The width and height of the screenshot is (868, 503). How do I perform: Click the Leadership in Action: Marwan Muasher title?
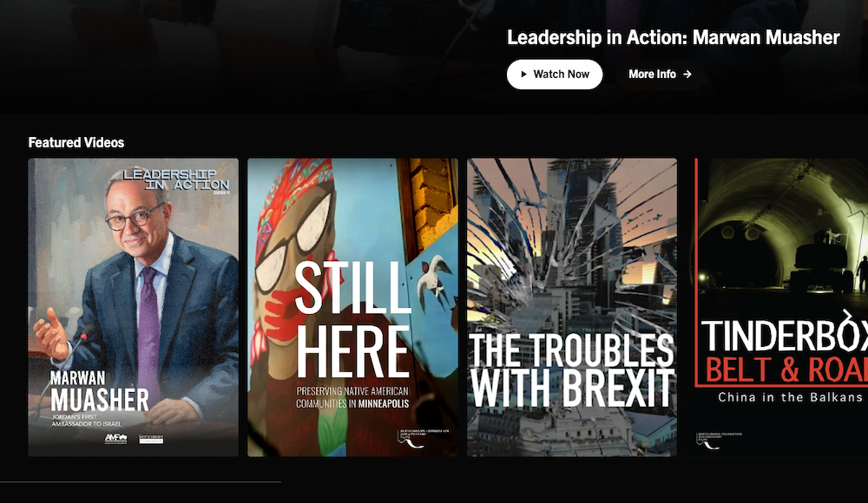674,37
